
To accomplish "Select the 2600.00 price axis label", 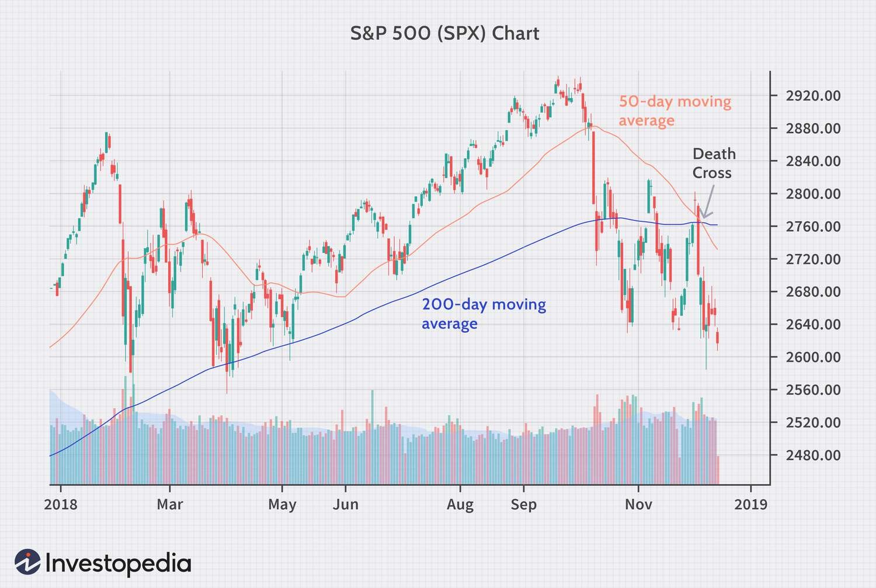I will tap(813, 357).
